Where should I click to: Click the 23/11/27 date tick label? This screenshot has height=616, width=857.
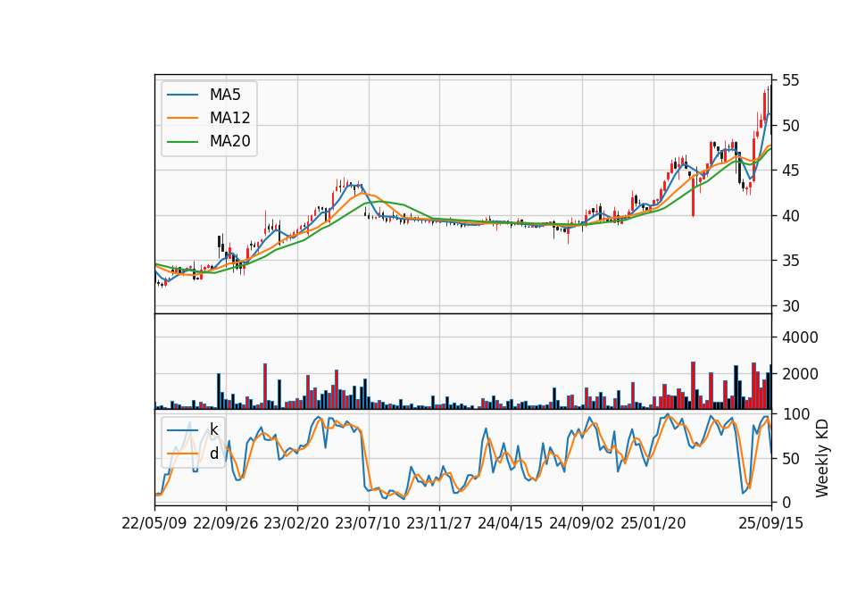click(439, 523)
